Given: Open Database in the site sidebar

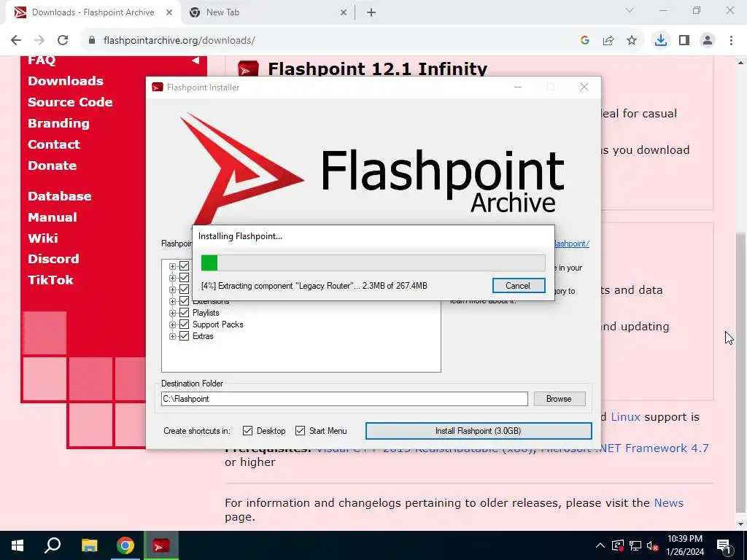Looking at the screenshot, I should click(60, 195).
